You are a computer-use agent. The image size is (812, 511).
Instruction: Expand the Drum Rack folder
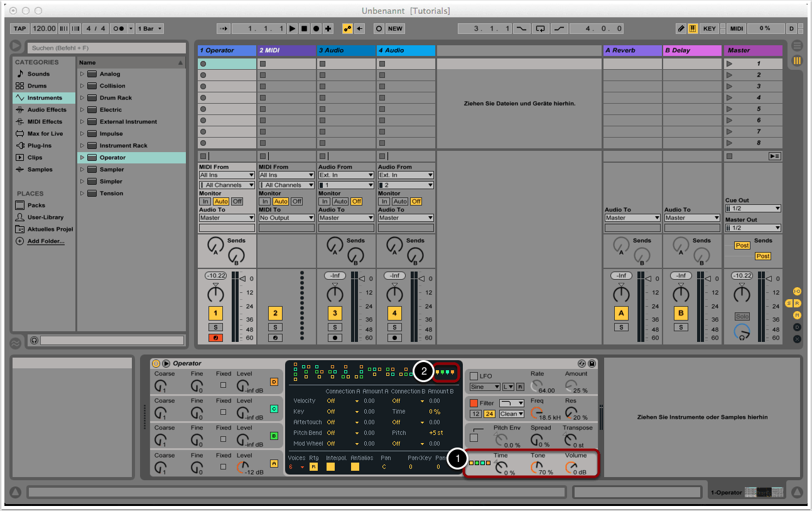82,98
